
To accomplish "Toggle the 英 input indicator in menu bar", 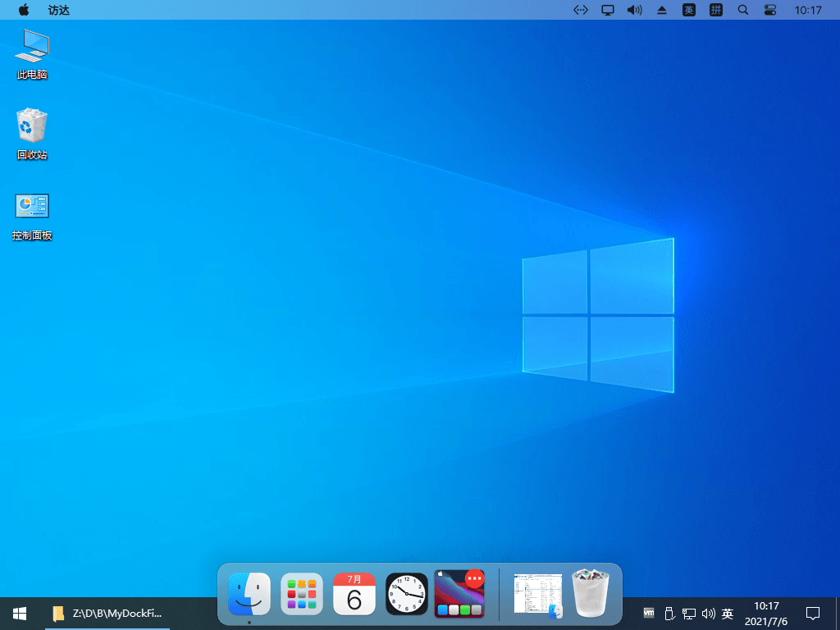I will pyautogui.click(x=689, y=10).
